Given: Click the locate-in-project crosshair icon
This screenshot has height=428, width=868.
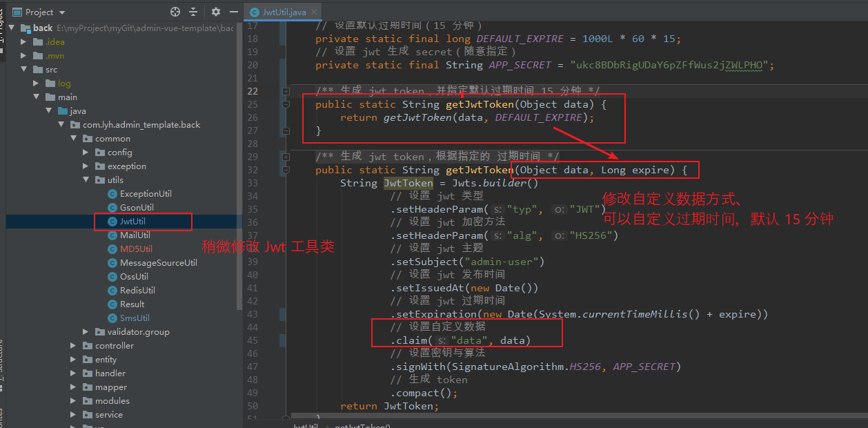Looking at the screenshot, I should coord(175,12).
